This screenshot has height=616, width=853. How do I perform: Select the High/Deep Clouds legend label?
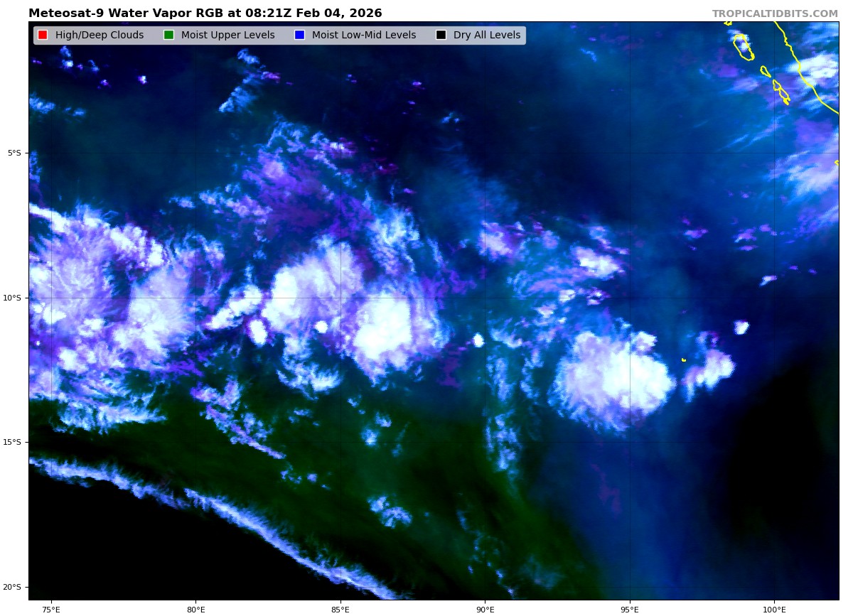[x=99, y=36]
